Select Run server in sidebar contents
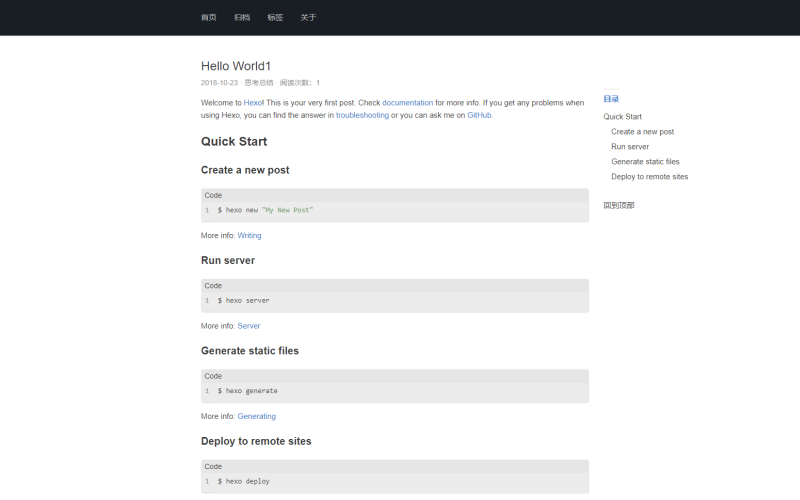This screenshot has width=800, height=500. (x=630, y=147)
